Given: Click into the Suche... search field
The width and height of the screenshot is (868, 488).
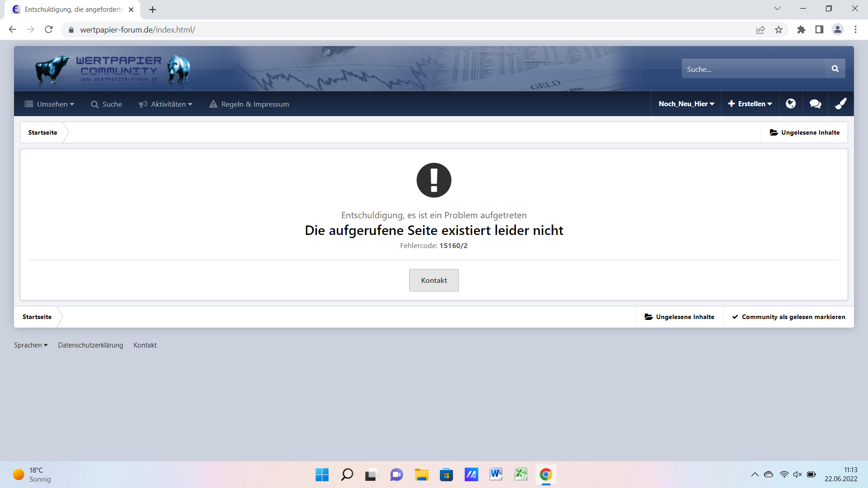Looking at the screenshot, I should tap(753, 69).
